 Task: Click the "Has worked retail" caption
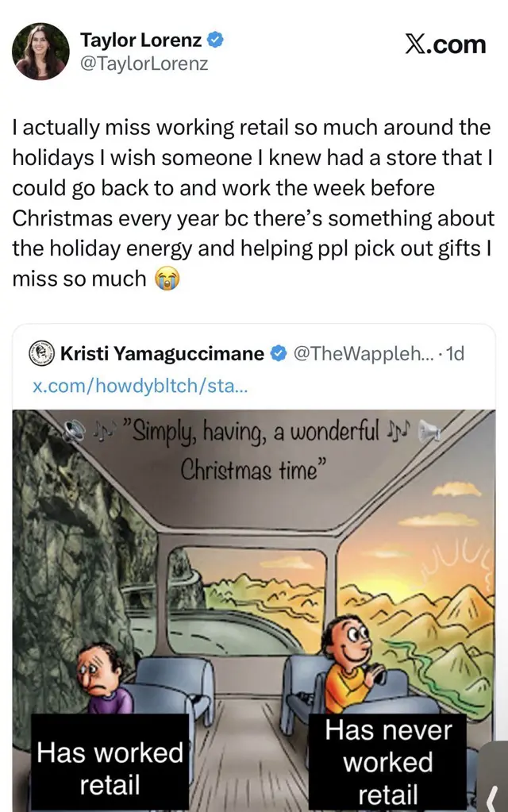click(110, 768)
